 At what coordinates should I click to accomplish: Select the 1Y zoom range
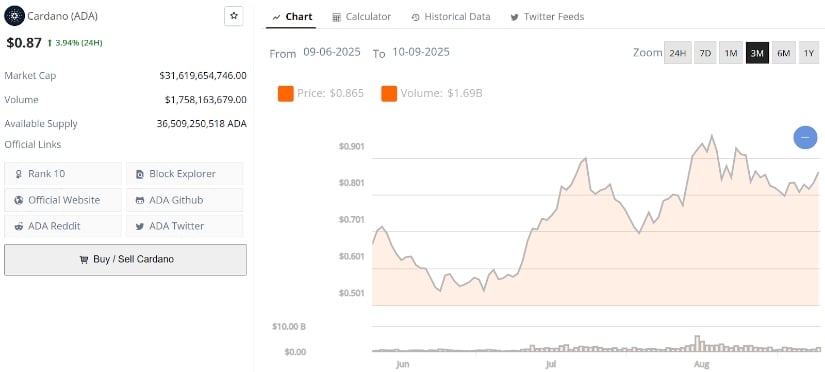point(809,53)
